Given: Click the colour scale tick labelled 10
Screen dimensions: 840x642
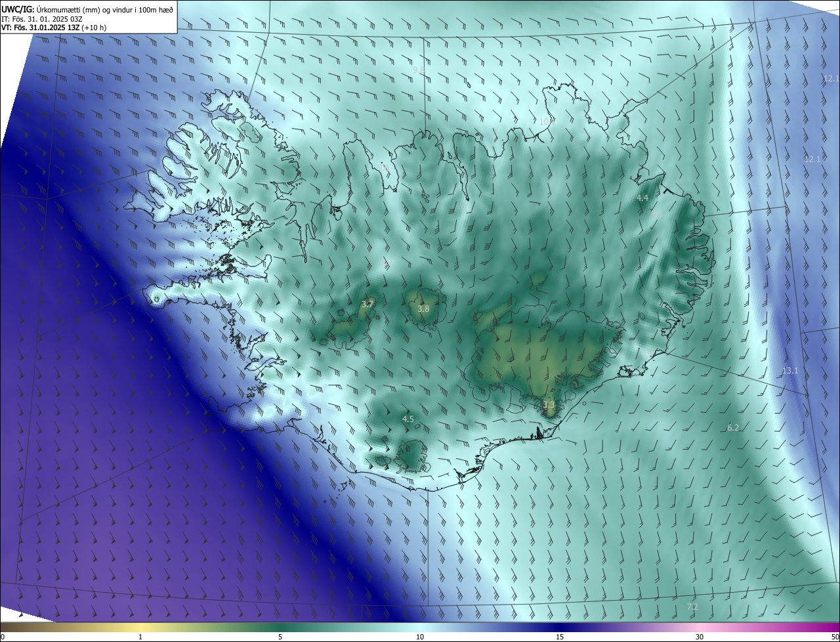Looking at the screenshot, I should pos(420,637).
